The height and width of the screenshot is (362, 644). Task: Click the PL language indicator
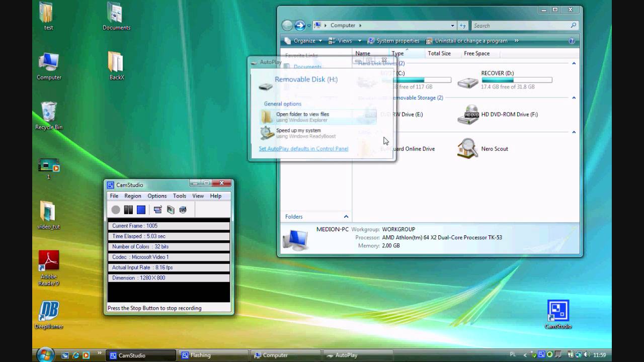513,355
